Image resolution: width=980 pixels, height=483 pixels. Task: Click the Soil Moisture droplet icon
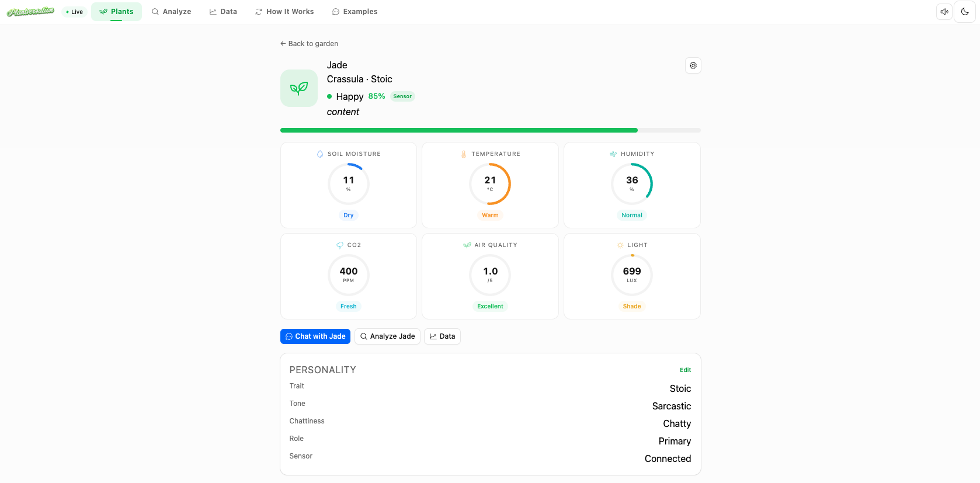coord(320,154)
